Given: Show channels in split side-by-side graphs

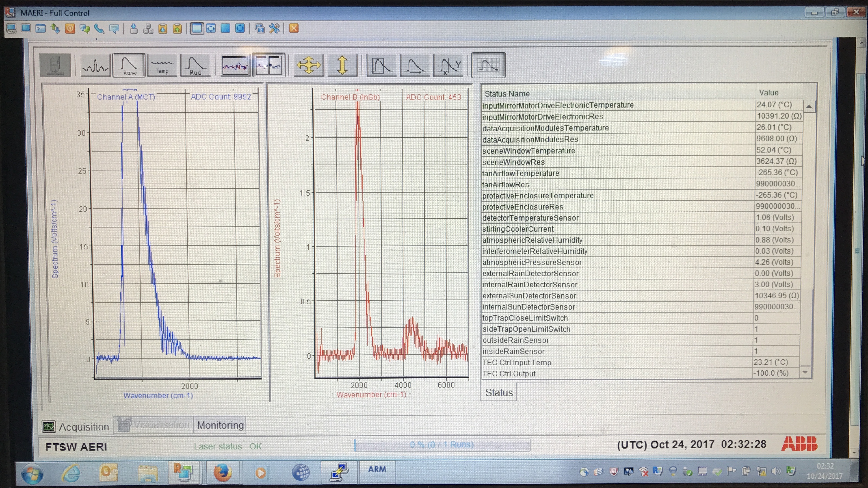Looking at the screenshot, I should click(x=268, y=65).
